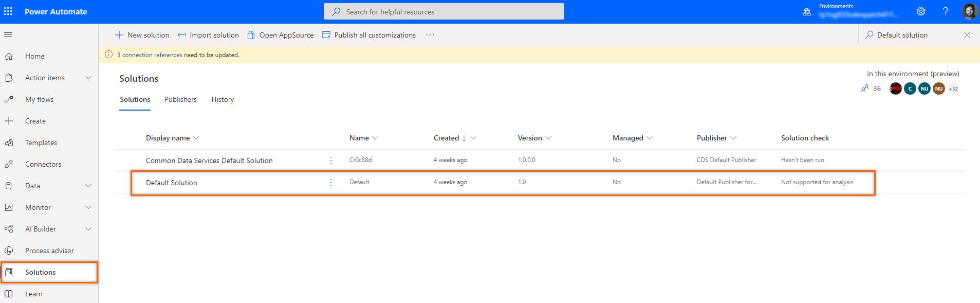Click the Help question mark icon
This screenshot has height=303, width=980.
point(945,11)
